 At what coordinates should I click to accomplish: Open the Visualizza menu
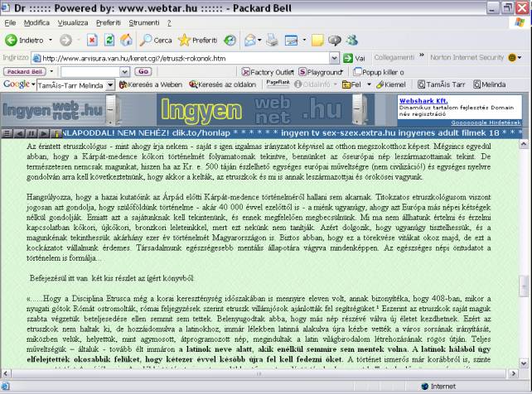[x=73, y=22]
